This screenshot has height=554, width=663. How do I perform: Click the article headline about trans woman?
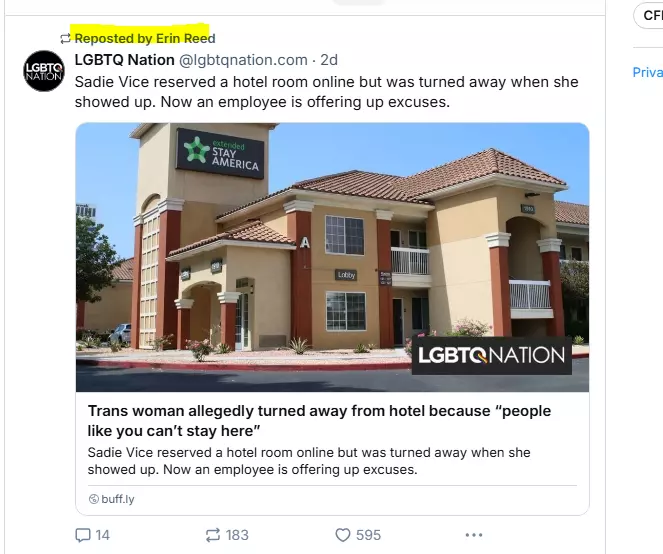tap(319, 421)
